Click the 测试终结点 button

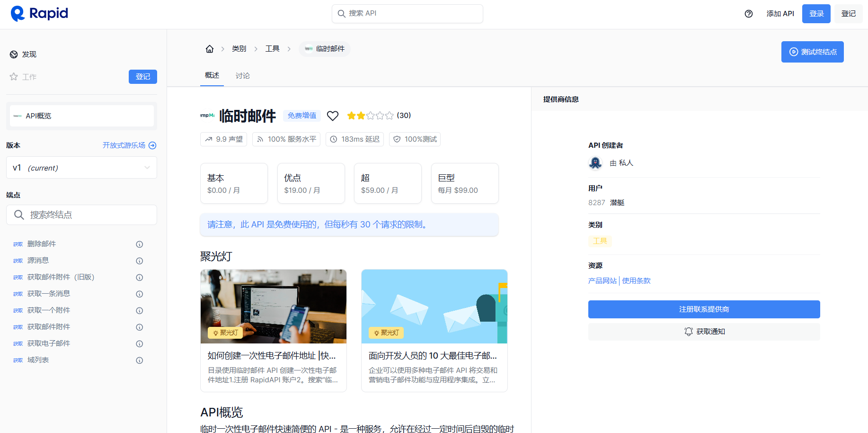[x=813, y=52]
